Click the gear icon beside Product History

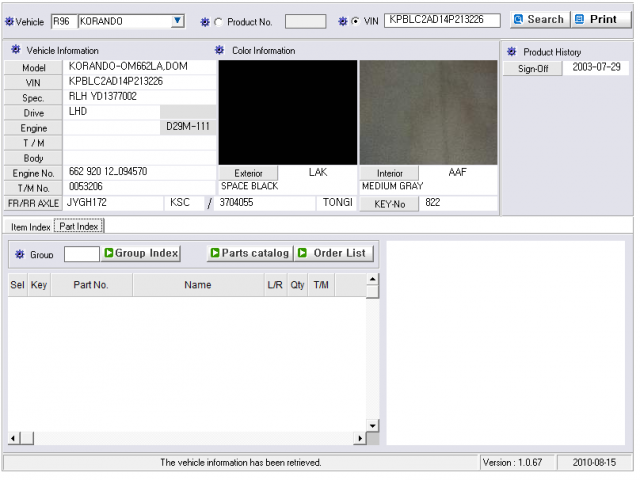[511, 52]
